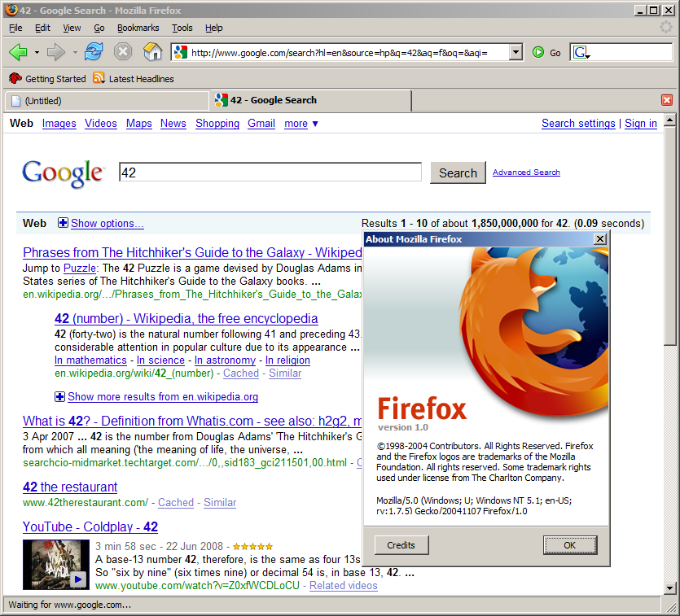
Task: Expand Show options plus icon
Action: point(63,223)
